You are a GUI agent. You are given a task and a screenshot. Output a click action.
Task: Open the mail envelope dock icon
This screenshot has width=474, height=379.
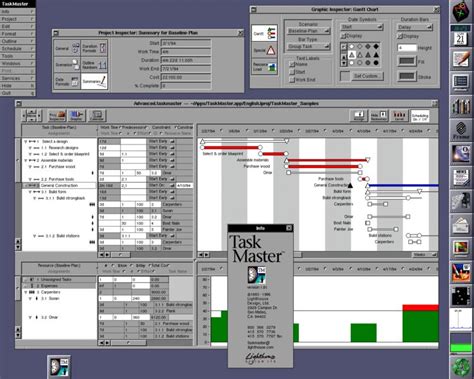coord(461,225)
